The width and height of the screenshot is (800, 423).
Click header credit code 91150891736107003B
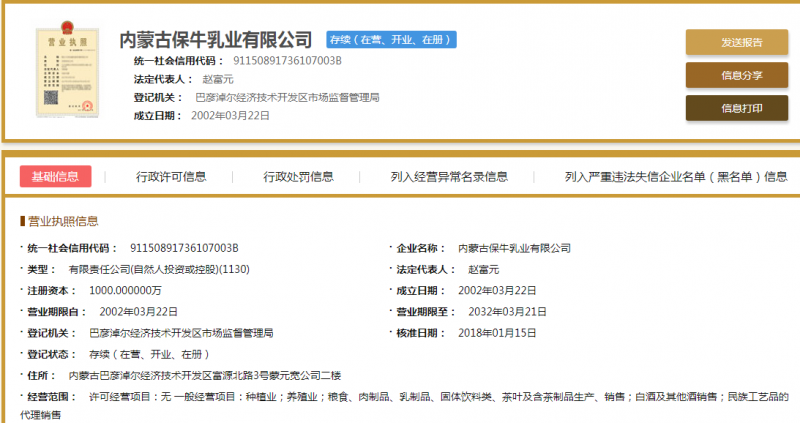287,61
